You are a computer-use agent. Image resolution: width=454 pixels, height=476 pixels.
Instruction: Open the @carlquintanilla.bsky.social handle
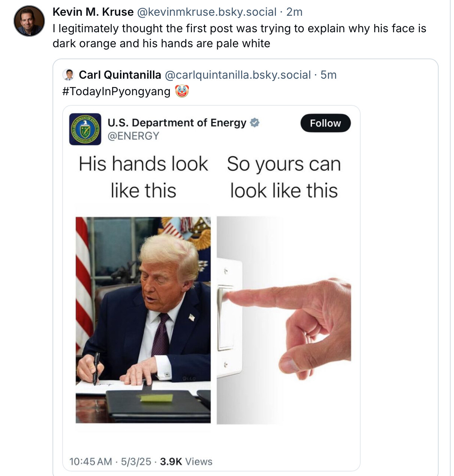[238, 75]
